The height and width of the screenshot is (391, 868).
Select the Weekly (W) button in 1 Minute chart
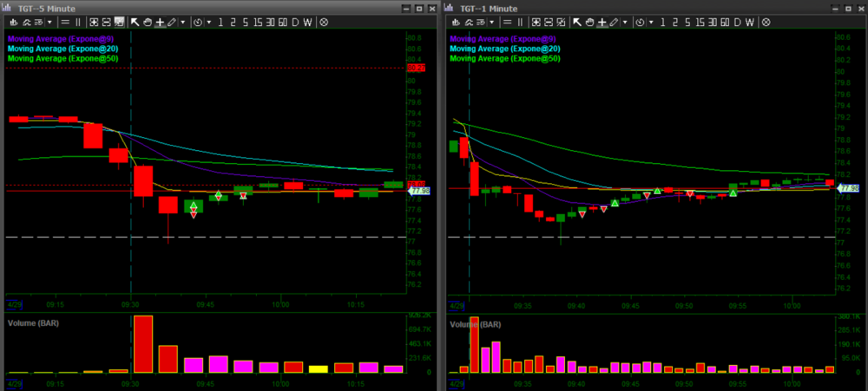click(749, 22)
